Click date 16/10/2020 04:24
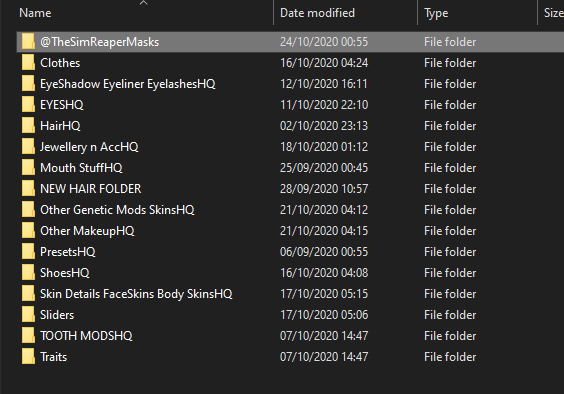Viewport: 564px width, 394px height. pyautogui.click(x=324, y=63)
